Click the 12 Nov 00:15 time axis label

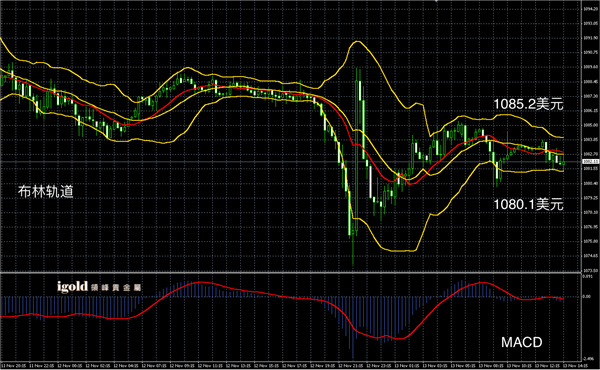pyautogui.click(x=70, y=366)
